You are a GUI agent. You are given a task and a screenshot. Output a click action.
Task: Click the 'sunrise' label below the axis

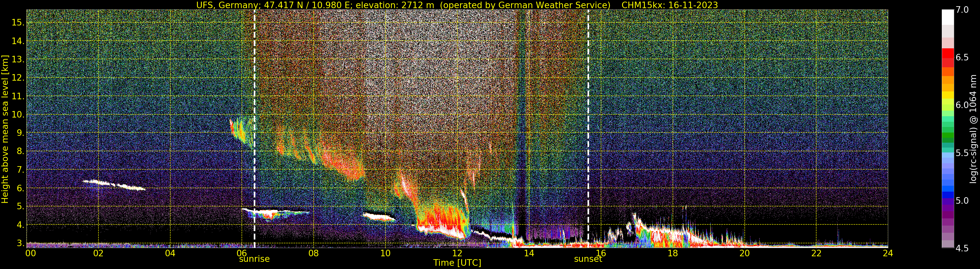point(254,259)
